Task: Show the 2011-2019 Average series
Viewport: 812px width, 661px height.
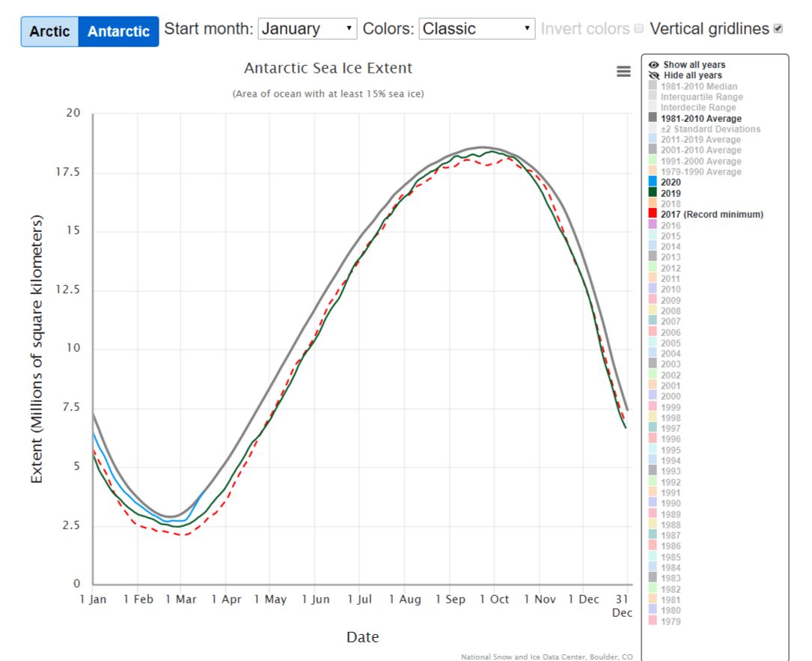Action: pyautogui.click(x=700, y=140)
